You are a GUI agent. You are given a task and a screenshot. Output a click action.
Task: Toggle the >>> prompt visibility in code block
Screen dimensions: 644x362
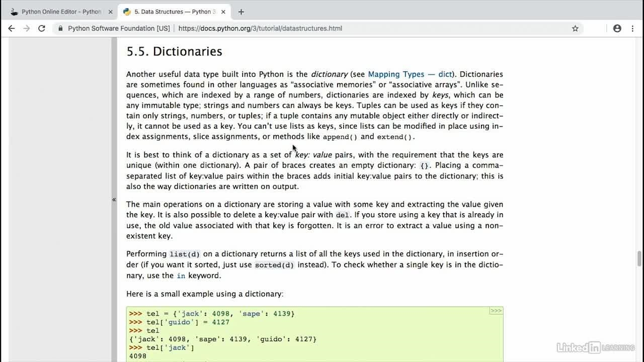[496, 311]
